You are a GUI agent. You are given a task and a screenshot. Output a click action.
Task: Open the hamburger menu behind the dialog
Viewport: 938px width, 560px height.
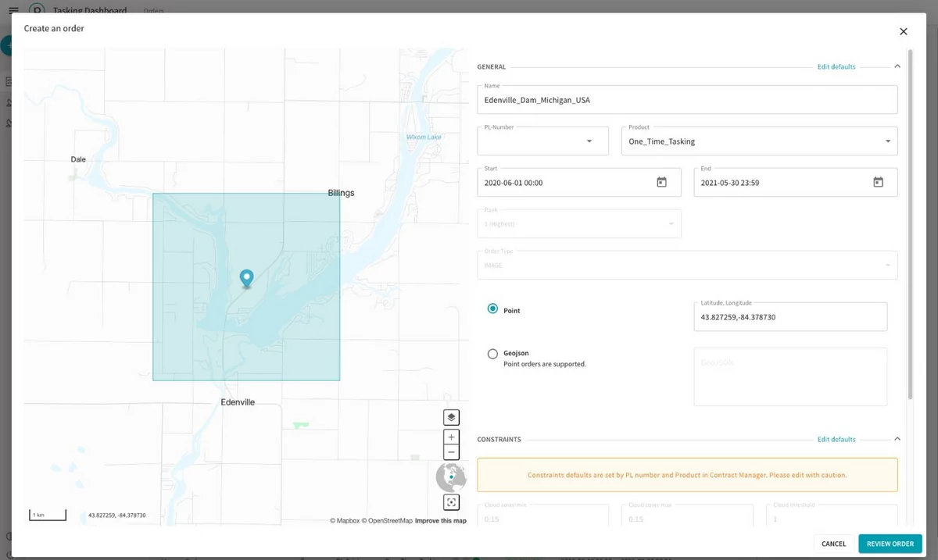13,10
